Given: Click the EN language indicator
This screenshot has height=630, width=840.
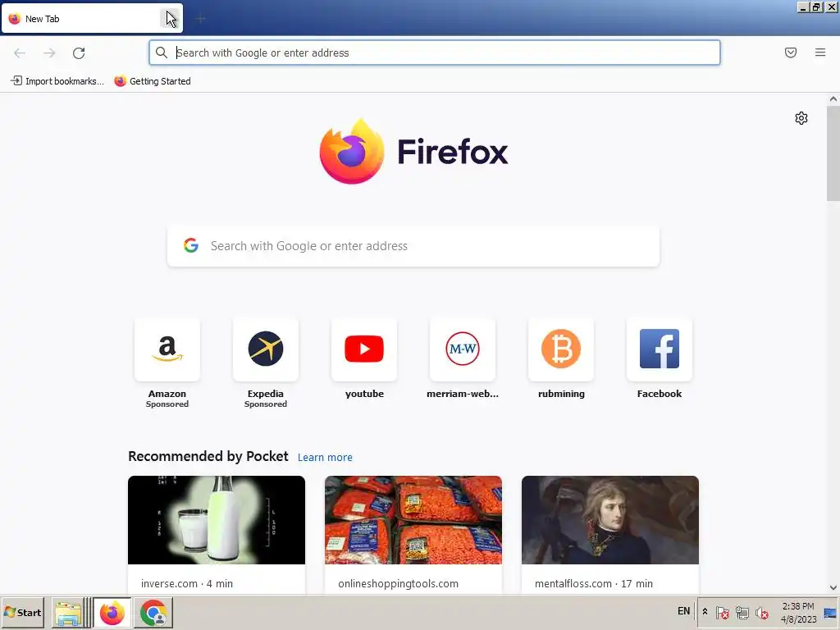Looking at the screenshot, I should tap(683, 611).
